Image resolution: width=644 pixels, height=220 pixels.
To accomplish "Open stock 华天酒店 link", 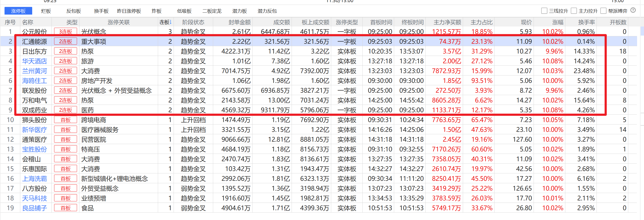I will pos(35,61).
